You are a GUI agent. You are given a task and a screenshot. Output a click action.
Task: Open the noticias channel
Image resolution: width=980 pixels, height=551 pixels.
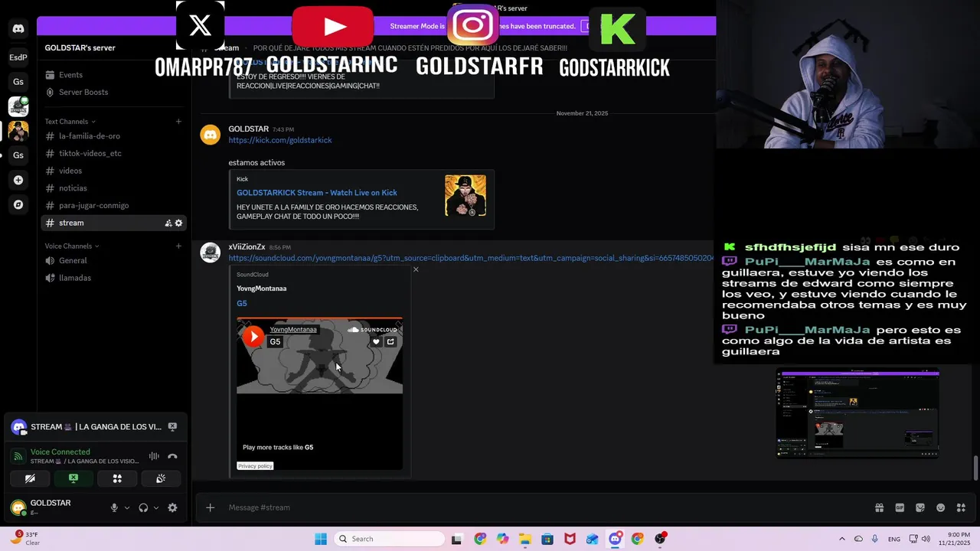pos(113,188)
